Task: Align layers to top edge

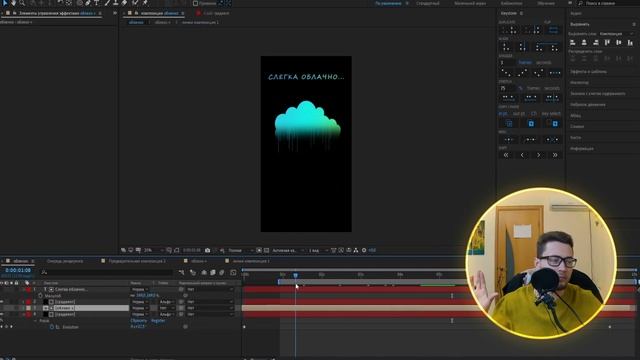Action: tap(607, 42)
